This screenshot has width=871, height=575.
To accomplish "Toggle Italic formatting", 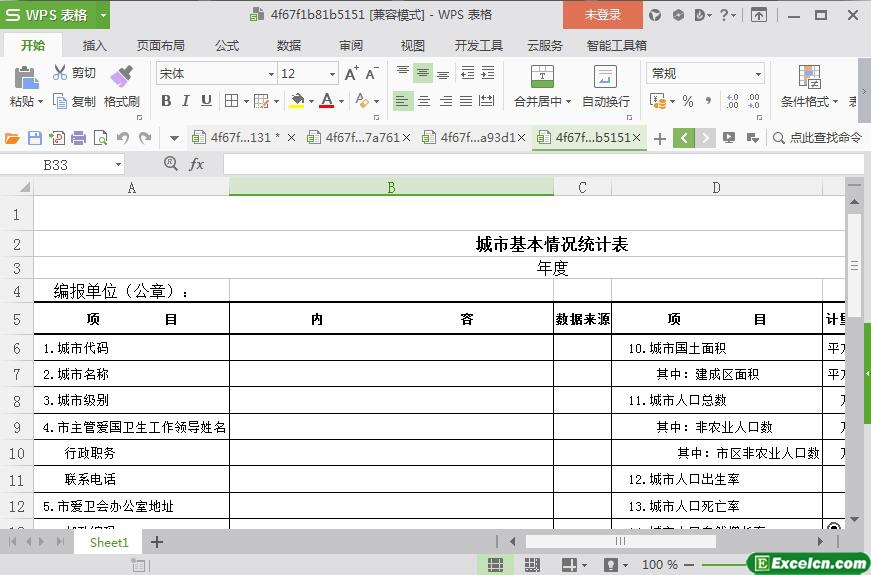I will (x=186, y=101).
